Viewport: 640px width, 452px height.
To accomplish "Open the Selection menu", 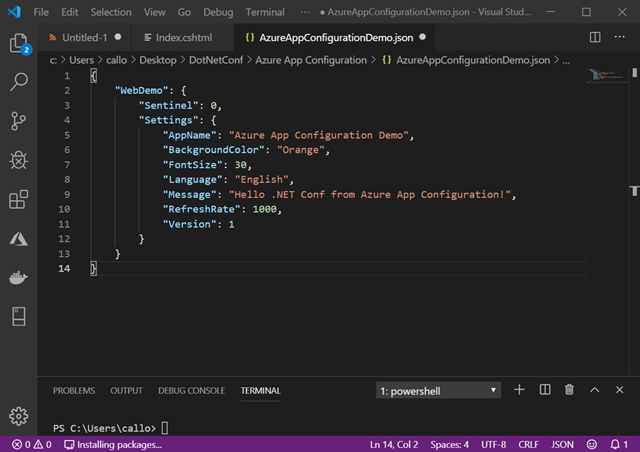I will (x=111, y=12).
